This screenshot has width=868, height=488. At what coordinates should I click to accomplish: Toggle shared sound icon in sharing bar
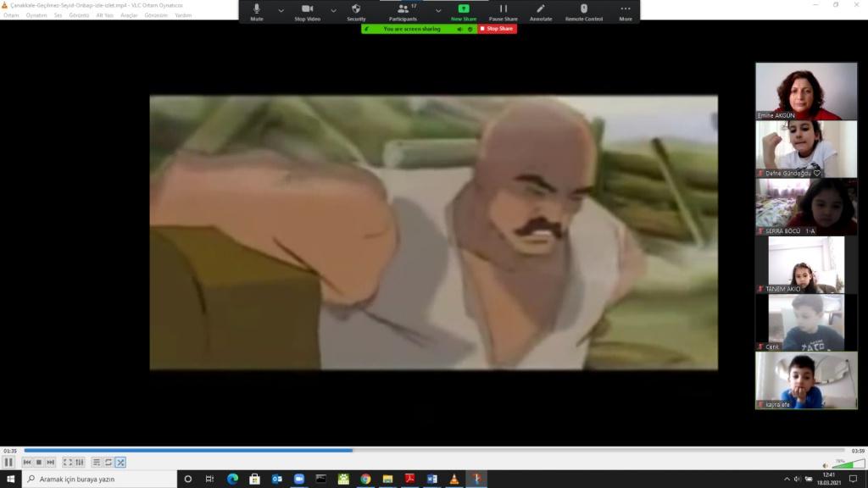point(459,29)
